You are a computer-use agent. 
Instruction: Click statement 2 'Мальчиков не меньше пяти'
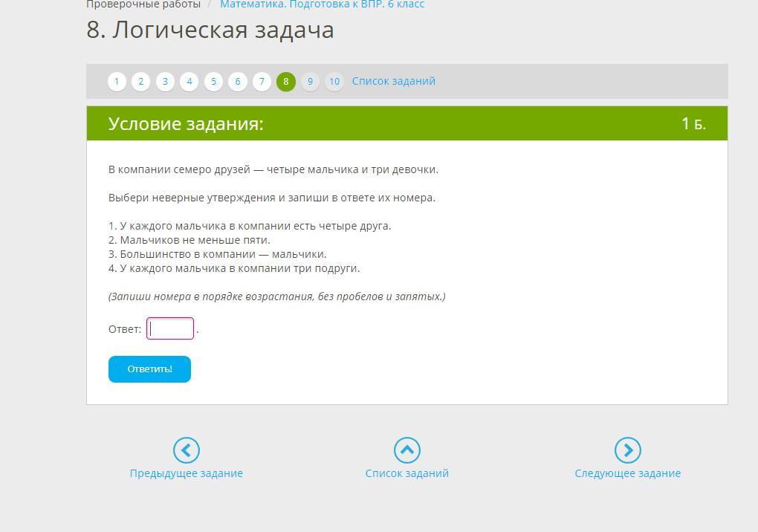189,240
